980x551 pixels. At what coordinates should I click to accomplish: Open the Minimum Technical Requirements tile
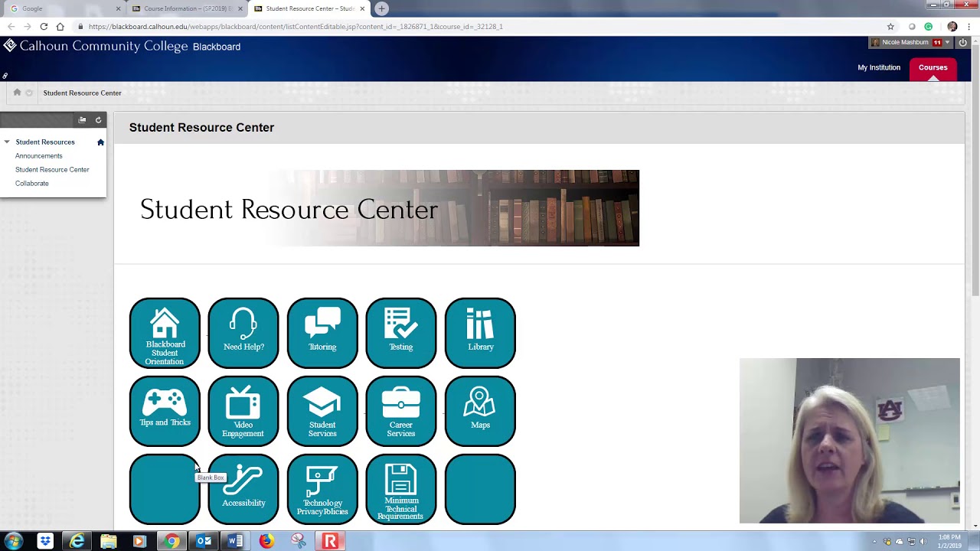click(401, 489)
